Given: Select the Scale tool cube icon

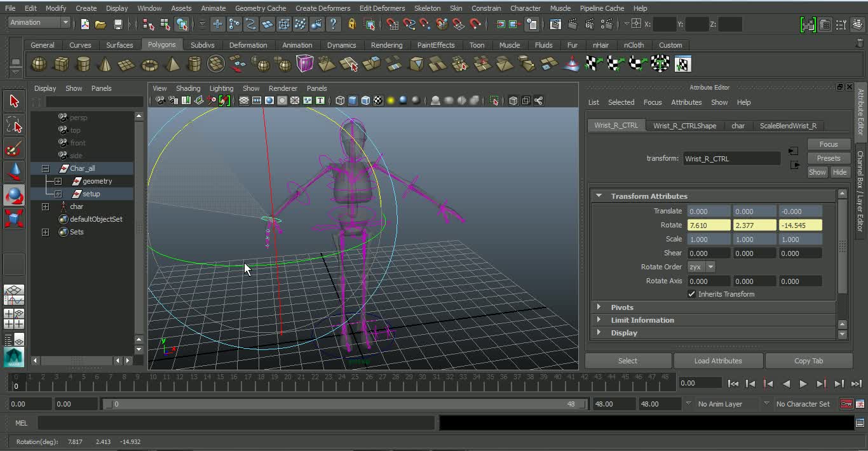Looking at the screenshot, I should (x=14, y=219).
